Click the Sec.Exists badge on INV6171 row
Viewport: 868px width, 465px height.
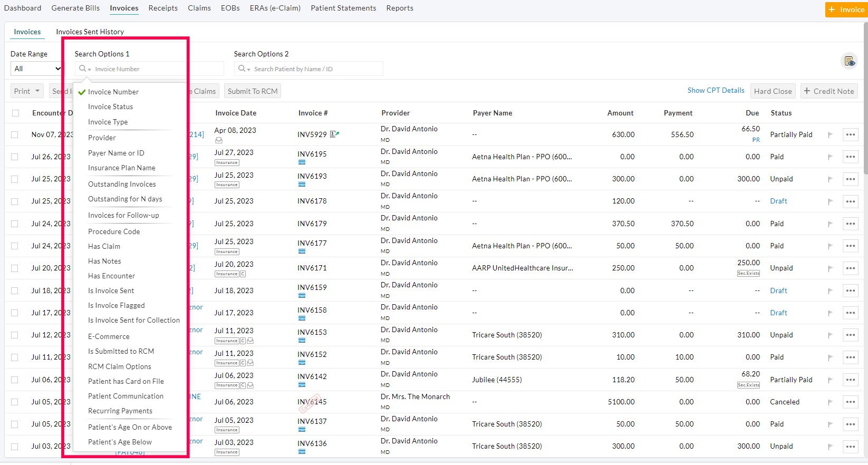[748, 273]
